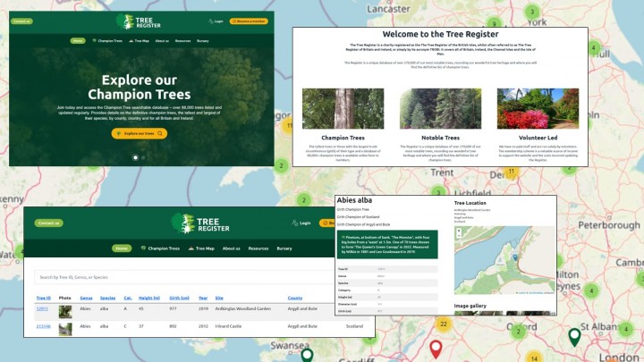This screenshot has height=362, width=644.
Task: Select the first hero carousel dot
Action: (x=136, y=157)
